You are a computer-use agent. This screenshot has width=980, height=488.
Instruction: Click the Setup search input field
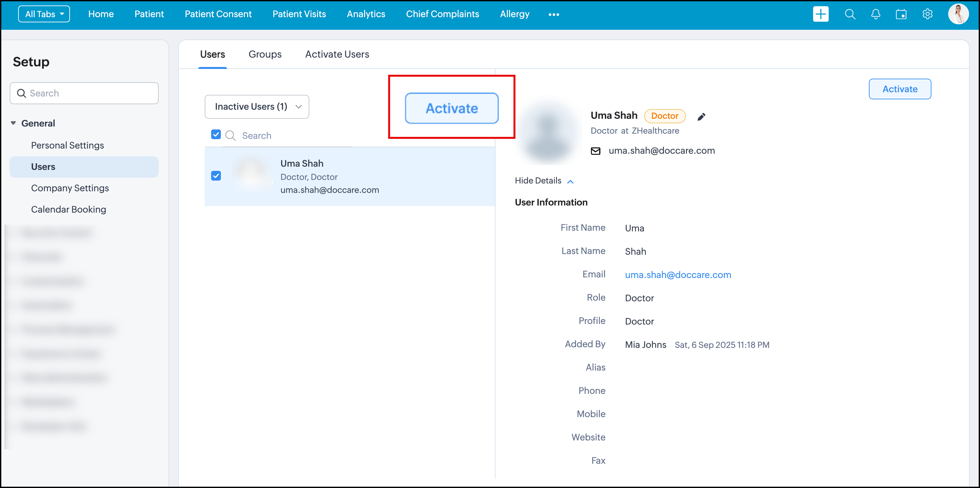click(x=84, y=93)
